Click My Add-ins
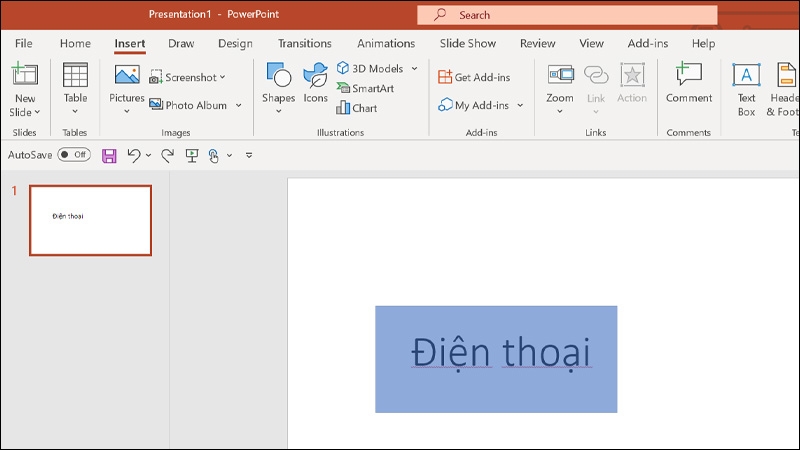Image resolution: width=800 pixels, height=450 pixels. (x=473, y=105)
